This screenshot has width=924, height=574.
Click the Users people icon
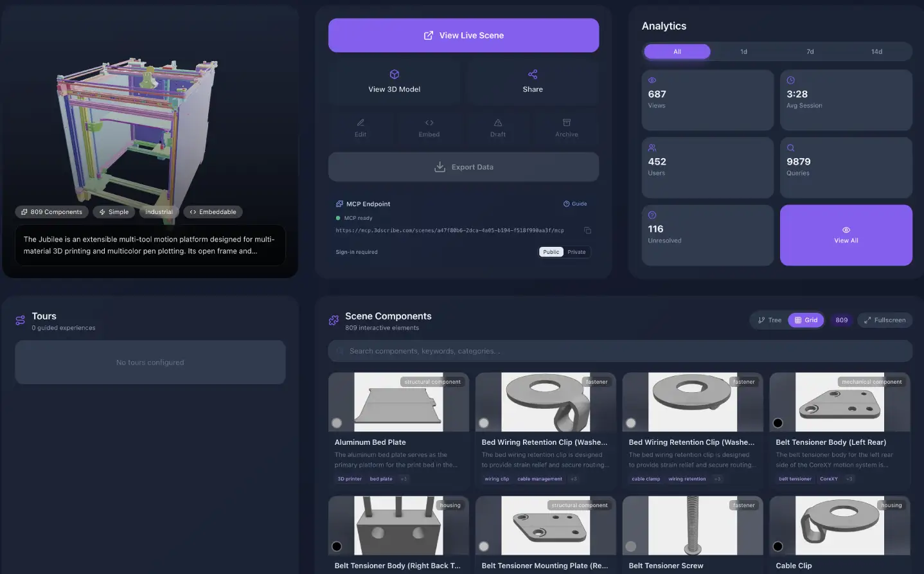click(x=652, y=148)
